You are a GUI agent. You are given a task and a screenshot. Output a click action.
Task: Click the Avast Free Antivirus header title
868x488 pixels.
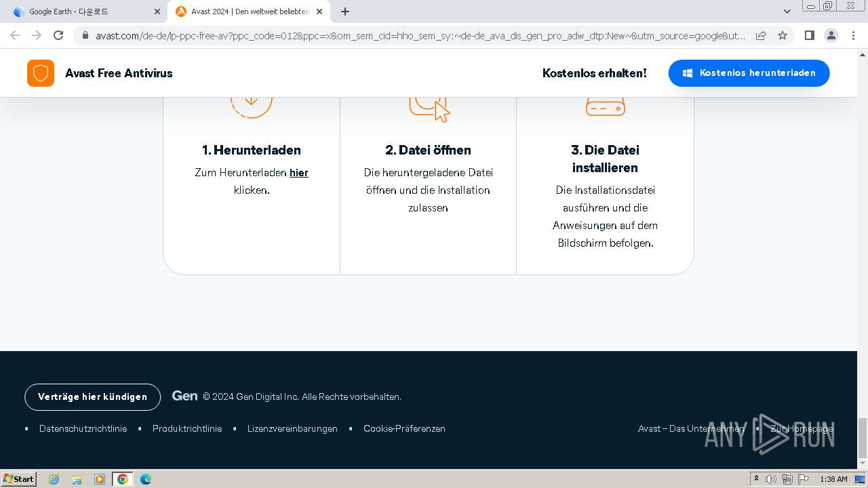coord(119,73)
